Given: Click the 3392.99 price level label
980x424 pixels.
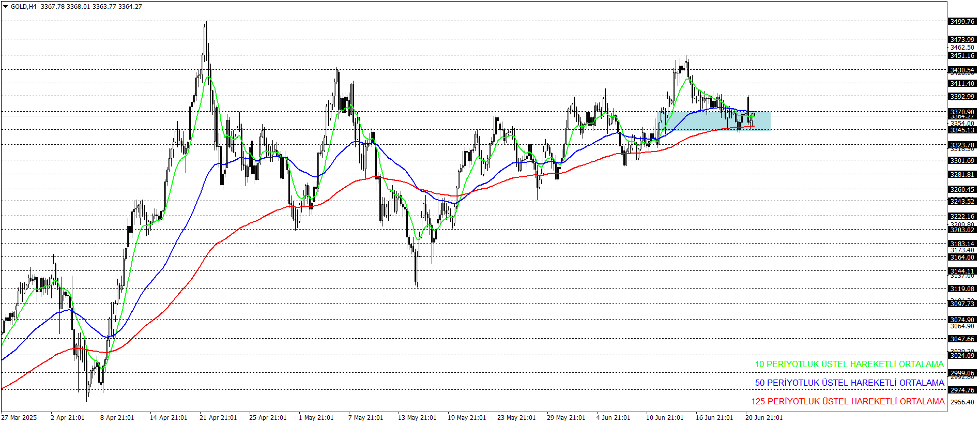Looking at the screenshot, I should (962, 96).
